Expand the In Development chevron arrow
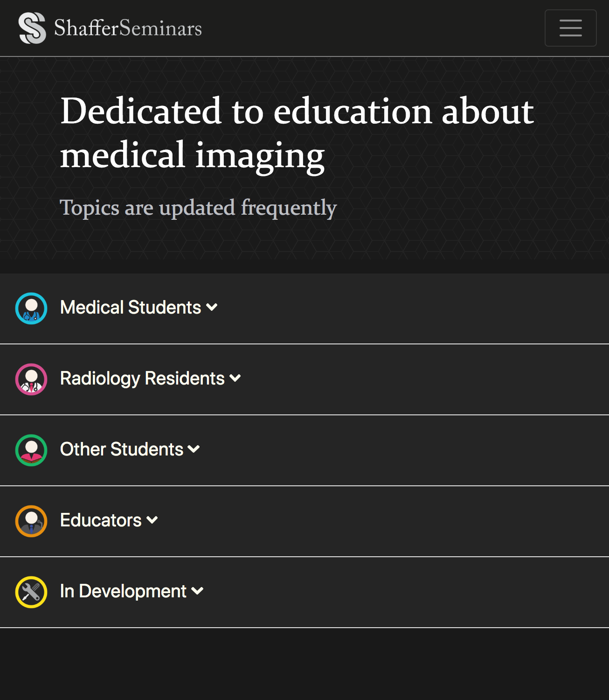 point(197,591)
